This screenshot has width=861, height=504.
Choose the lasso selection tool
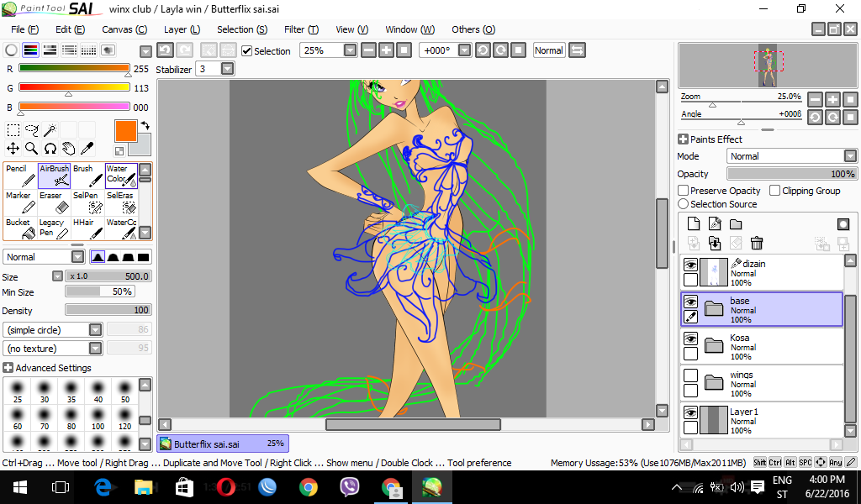[32, 130]
